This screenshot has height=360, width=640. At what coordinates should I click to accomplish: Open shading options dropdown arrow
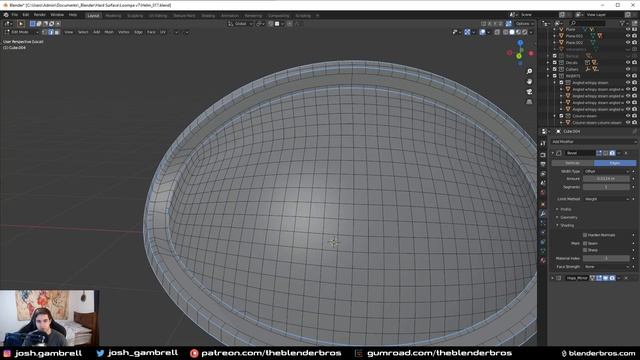531,32
